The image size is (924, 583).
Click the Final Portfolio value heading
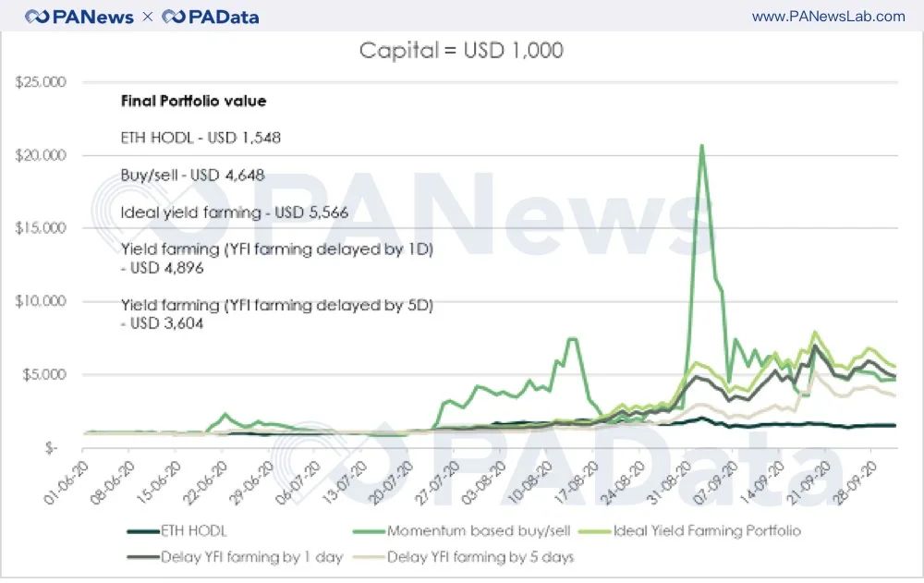click(x=194, y=101)
